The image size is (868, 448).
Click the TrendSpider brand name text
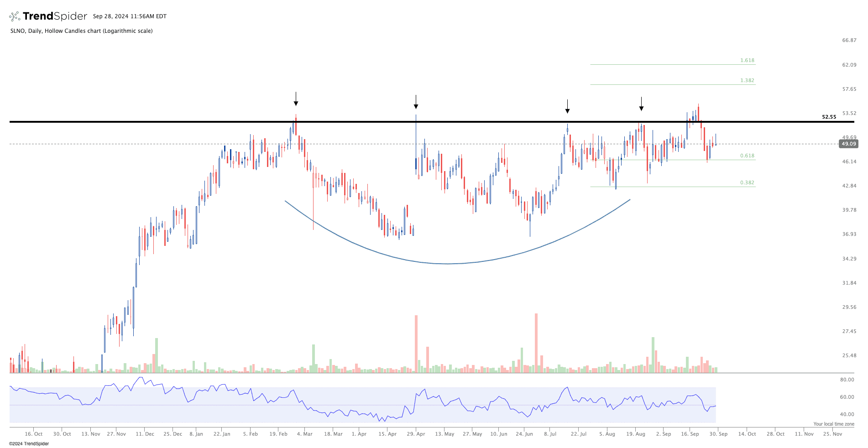click(55, 16)
